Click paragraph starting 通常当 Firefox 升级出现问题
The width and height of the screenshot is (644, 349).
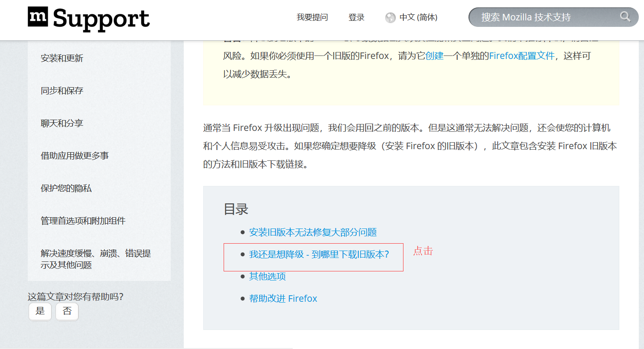tap(410, 146)
